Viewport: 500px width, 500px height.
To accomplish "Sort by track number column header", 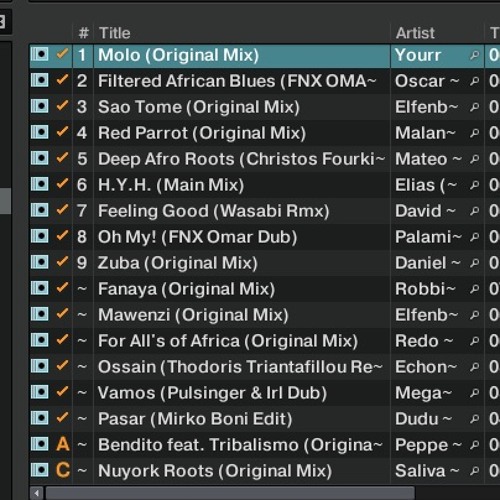I will (x=83, y=33).
